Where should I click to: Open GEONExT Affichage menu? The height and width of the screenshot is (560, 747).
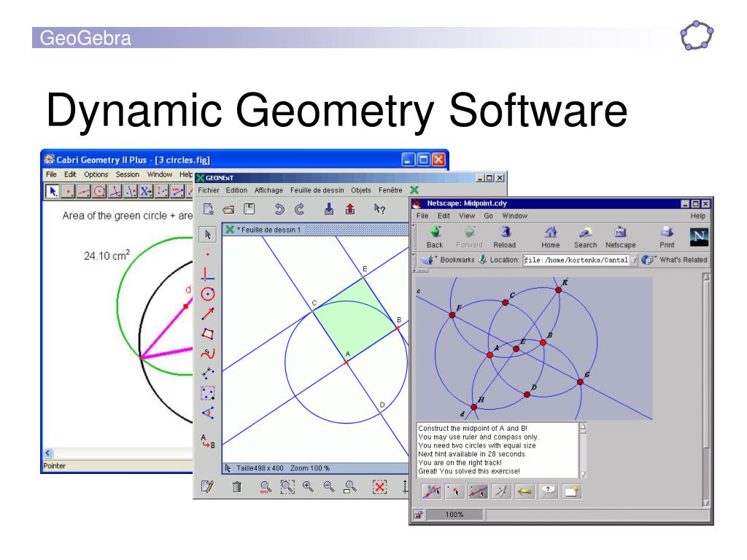(268, 190)
